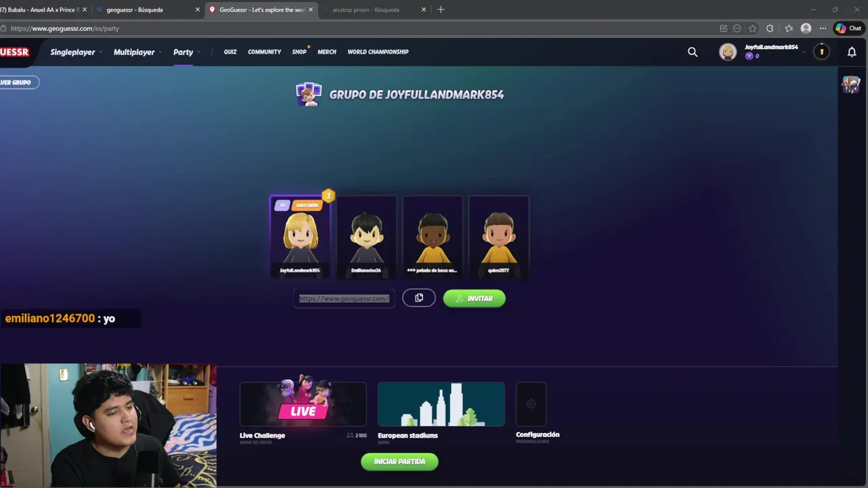Click the green INVITAR button
The width and height of the screenshot is (868, 488).
(474, 298)
